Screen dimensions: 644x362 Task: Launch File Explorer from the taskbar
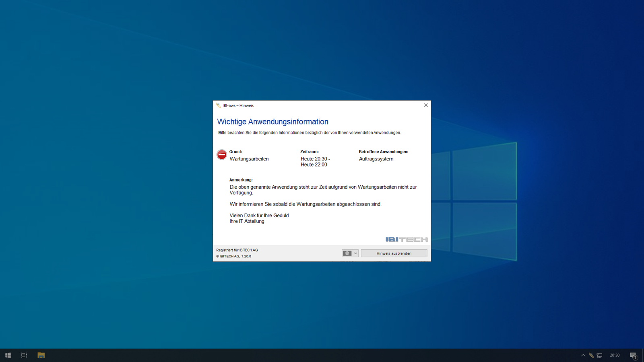pyautogui.click(x=41, y=355)
